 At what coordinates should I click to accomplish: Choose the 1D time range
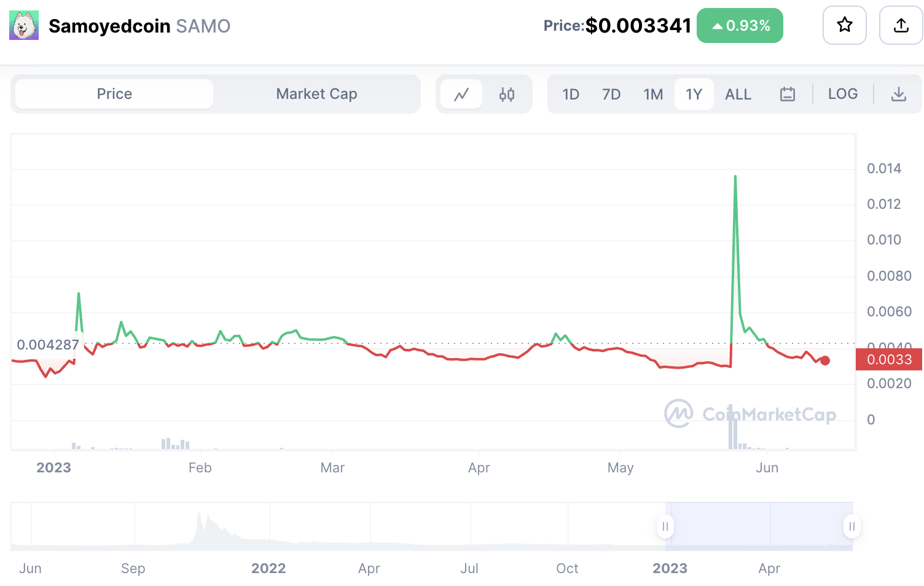(571, 94)
